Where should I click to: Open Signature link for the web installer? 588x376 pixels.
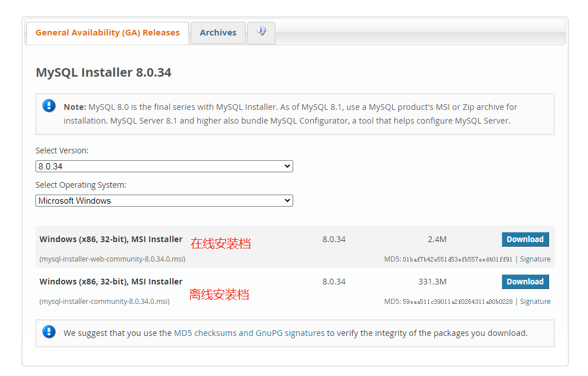click(535, 259)
